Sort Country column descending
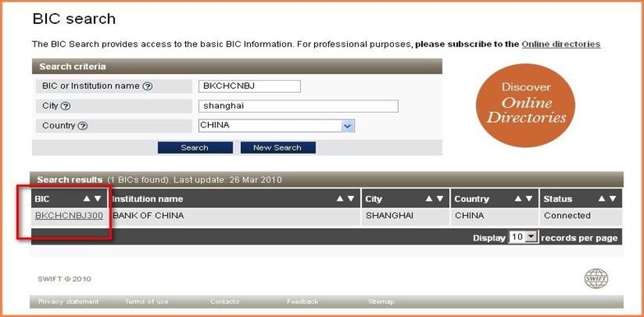This screenshot has height=317, width=644. coord(529,199)
